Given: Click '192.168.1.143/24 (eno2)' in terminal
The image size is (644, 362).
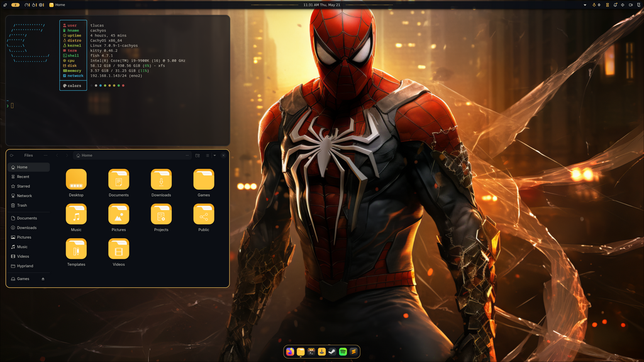Looking at the screenshot, I should pyautogui.click(x=116, y=75).
